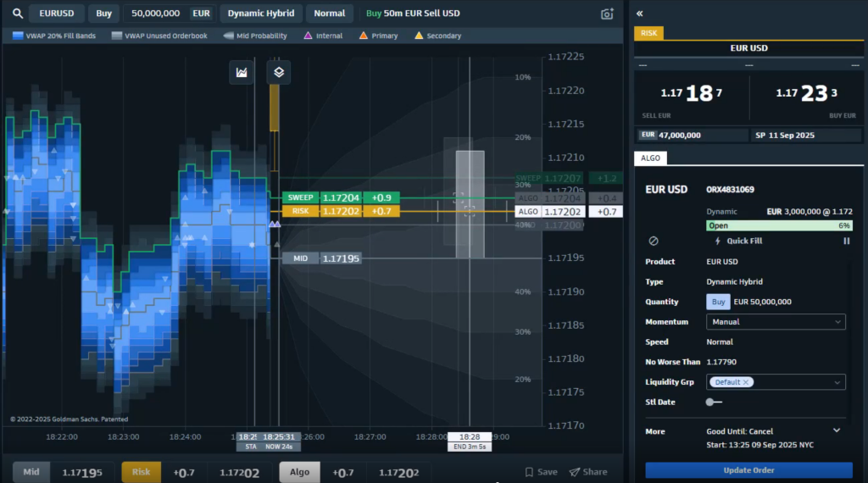
Task: Click the Open order progress bar
Action: [777, 225]
